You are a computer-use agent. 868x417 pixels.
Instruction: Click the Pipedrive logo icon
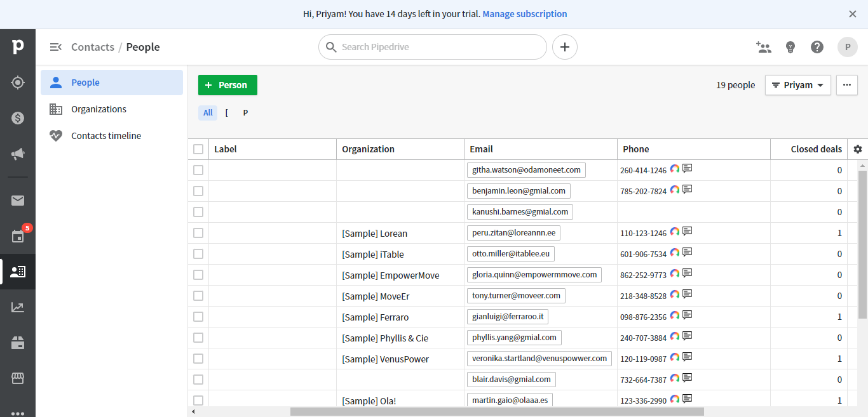click(18, 46)
